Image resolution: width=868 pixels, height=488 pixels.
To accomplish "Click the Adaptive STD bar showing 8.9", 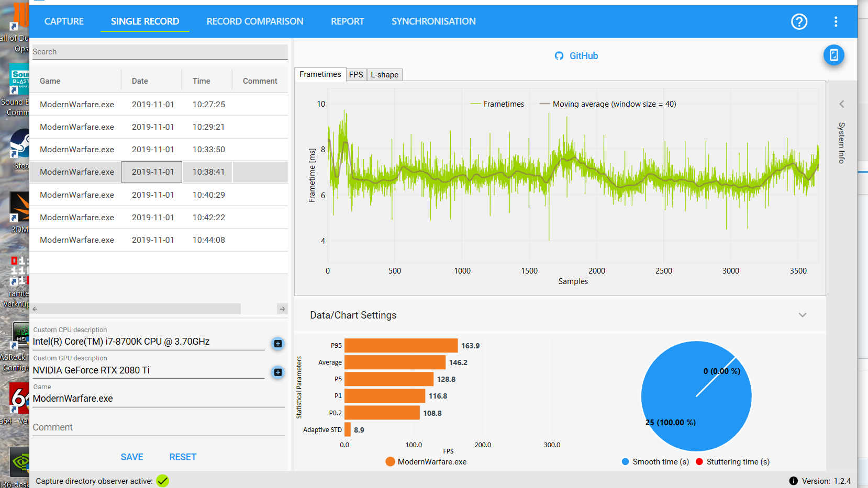I will coord(348,429).
